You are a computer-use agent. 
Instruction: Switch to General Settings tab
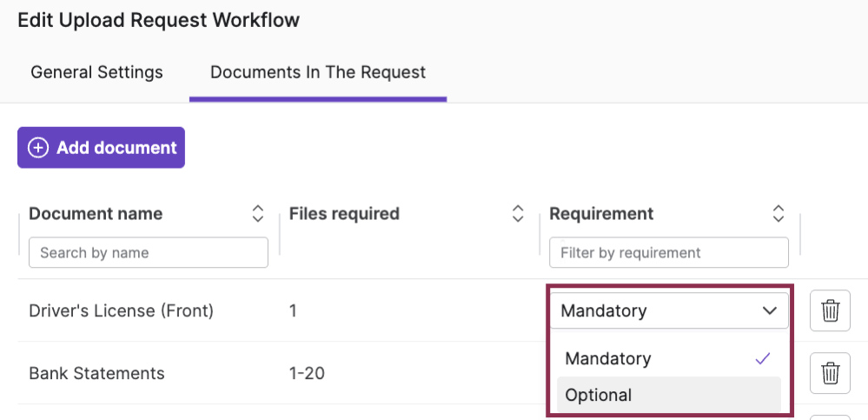click(96, 72)
